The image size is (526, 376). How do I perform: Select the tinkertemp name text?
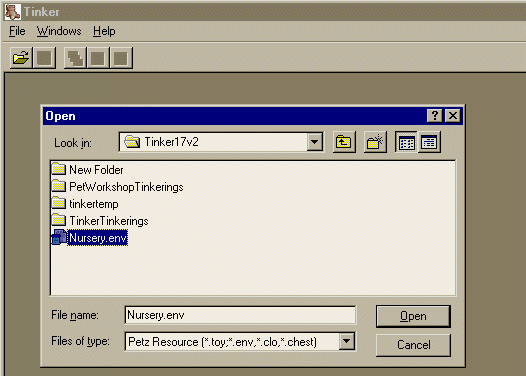94,204
